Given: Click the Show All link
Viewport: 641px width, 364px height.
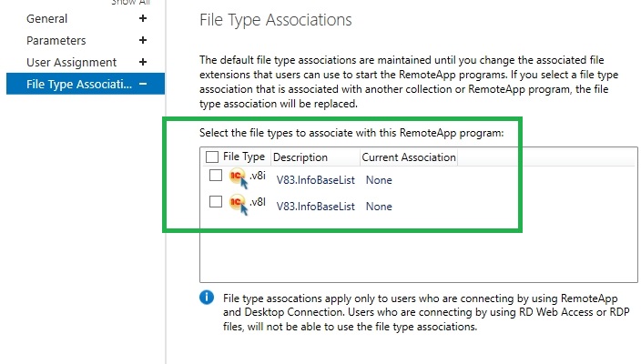Looking at the screenshot, I should pyautogui.click(x=131, y=2).
